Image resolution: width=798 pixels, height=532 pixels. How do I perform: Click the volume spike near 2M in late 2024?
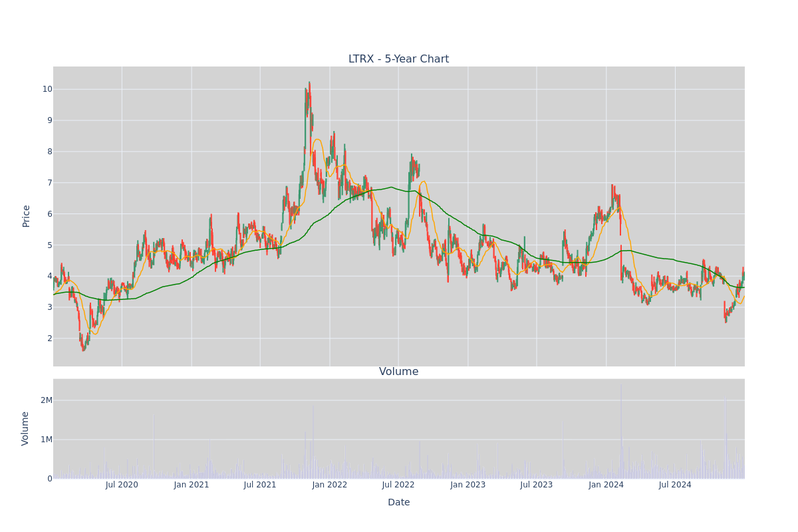pyautogui.click(x=725, y=438)
